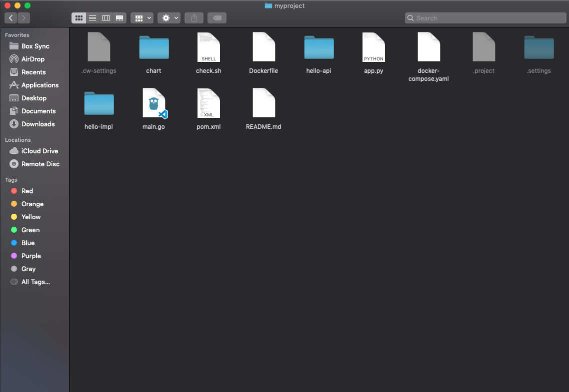Viewport: 569px width, 392px height.
Task: Click inside the Search field
Action: pyautogui.click(x=485, y=17)
